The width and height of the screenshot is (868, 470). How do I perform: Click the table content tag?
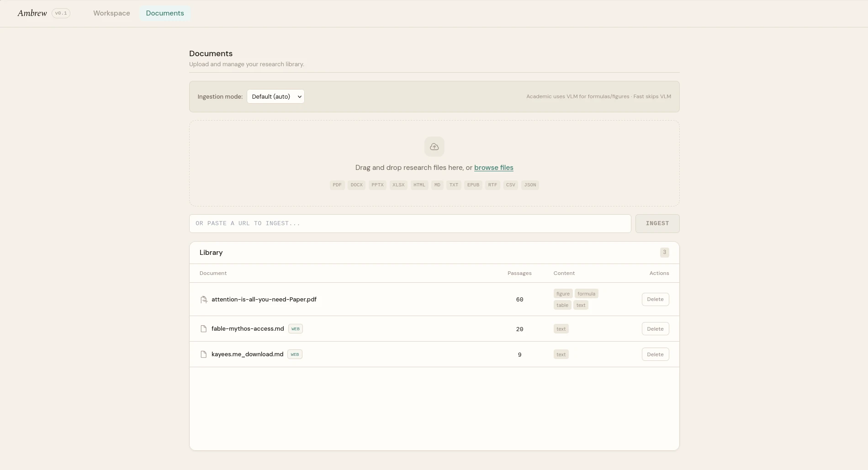[562, 305]
